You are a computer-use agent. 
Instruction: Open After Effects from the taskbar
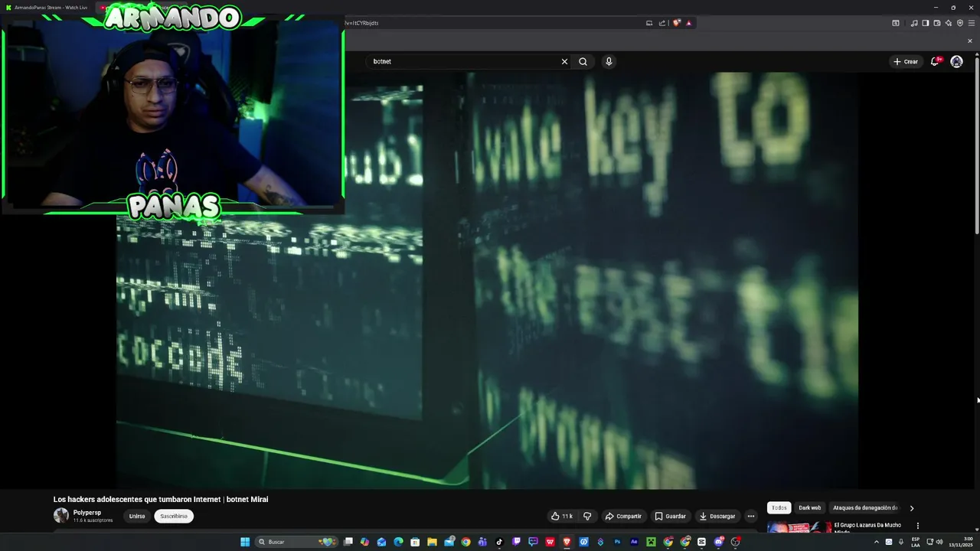pos(634,542)
